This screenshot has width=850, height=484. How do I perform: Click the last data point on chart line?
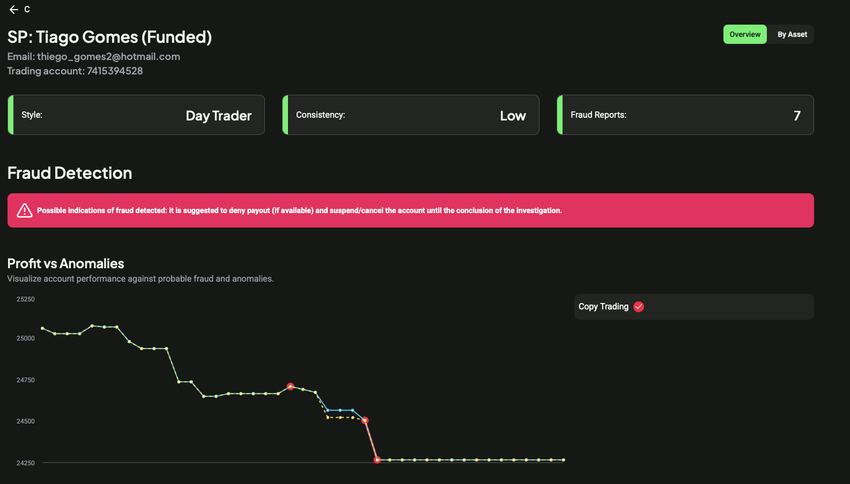point(563,460)
